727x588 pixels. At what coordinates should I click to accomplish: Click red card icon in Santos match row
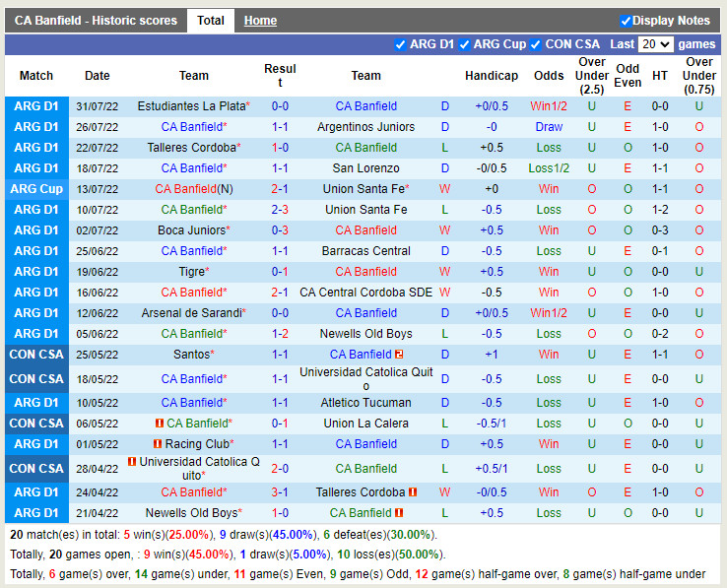click(x=399, y=355)
